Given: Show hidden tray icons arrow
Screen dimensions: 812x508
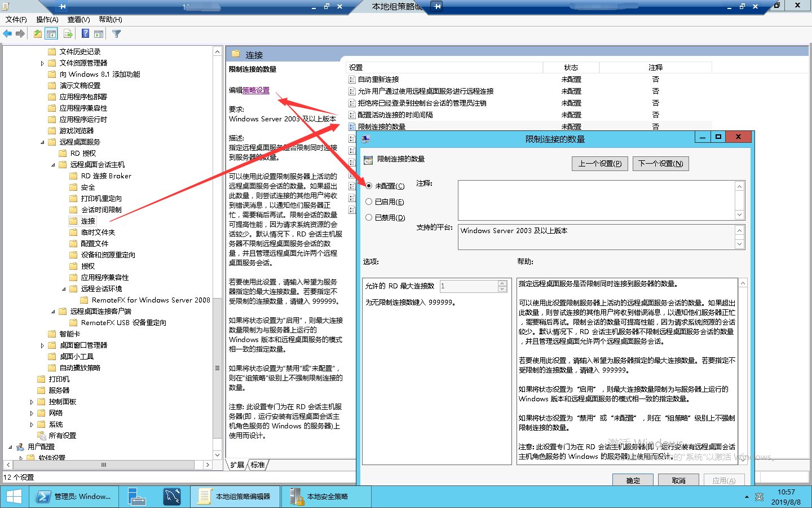Looking at the screenshot, I should (747, 497).
